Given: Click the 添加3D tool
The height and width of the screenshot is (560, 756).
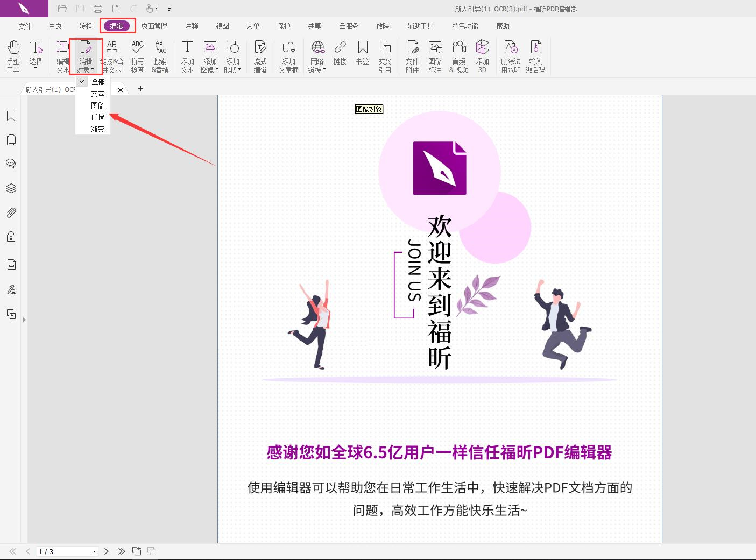Looking at the screenshot, I should (x=482, y=55).
